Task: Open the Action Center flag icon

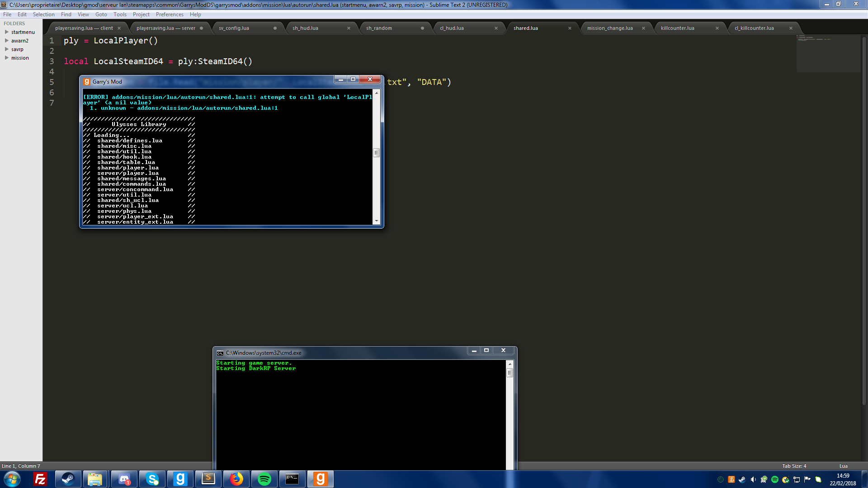Action: pyautogui.click(x=807, y=479)
